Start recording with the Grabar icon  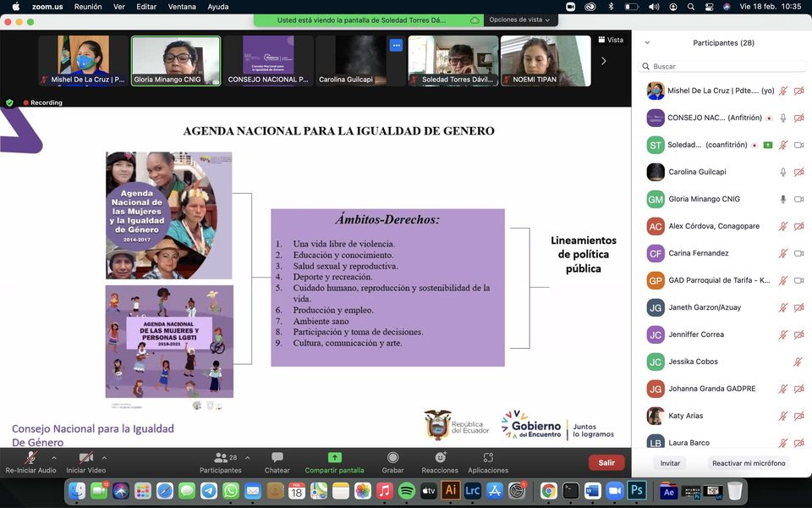pos(392,458)
